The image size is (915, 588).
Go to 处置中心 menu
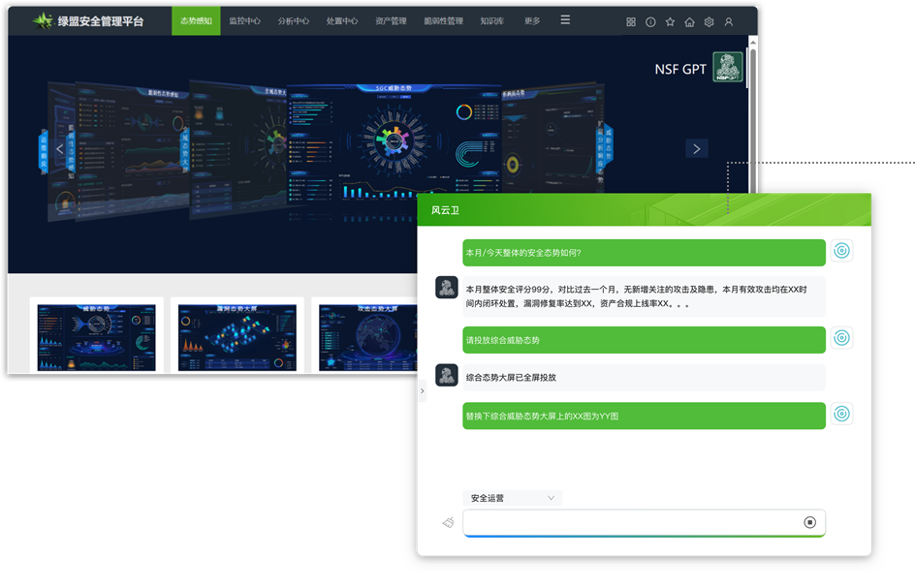[342, 21]
